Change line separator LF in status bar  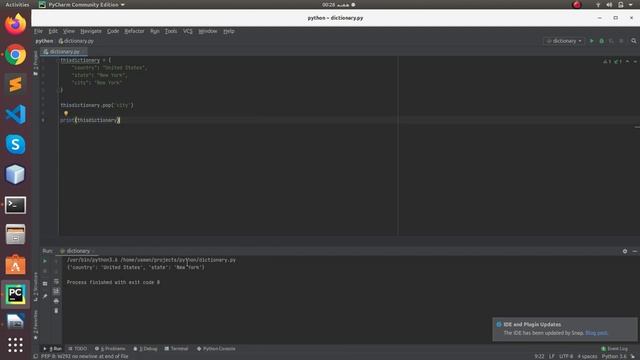click(552, 356)
